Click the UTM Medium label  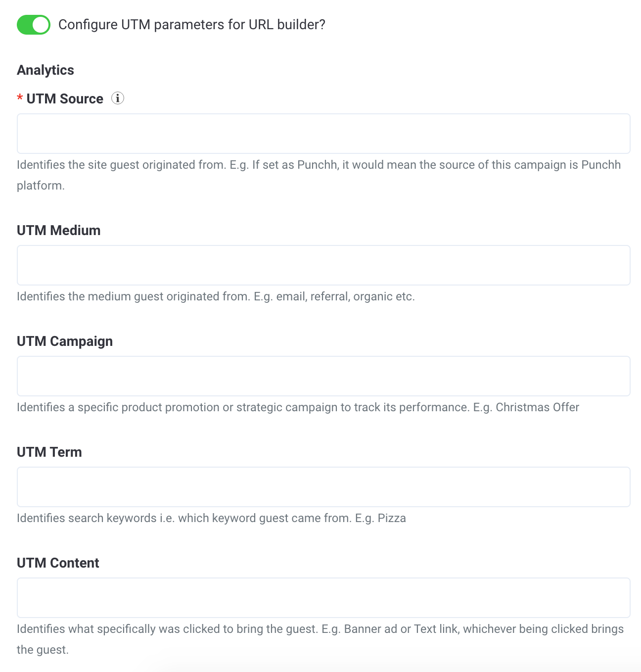pos(58,230)
